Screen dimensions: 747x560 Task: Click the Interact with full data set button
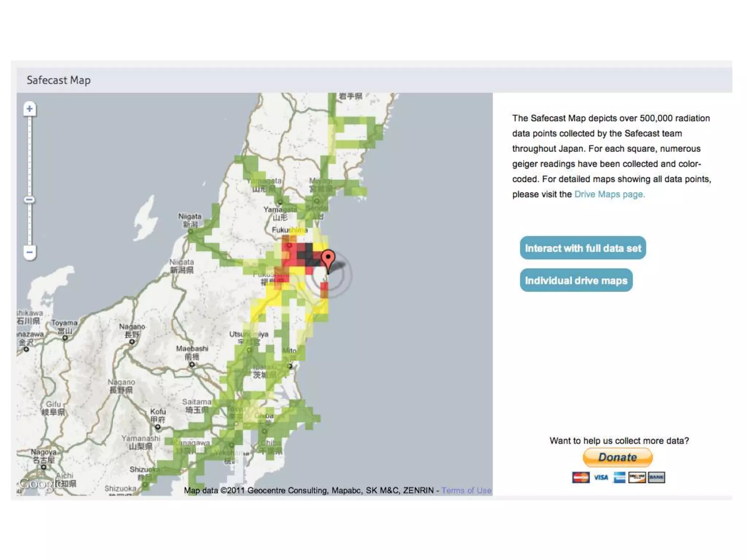pyautogui.click(x=582, y=248)
